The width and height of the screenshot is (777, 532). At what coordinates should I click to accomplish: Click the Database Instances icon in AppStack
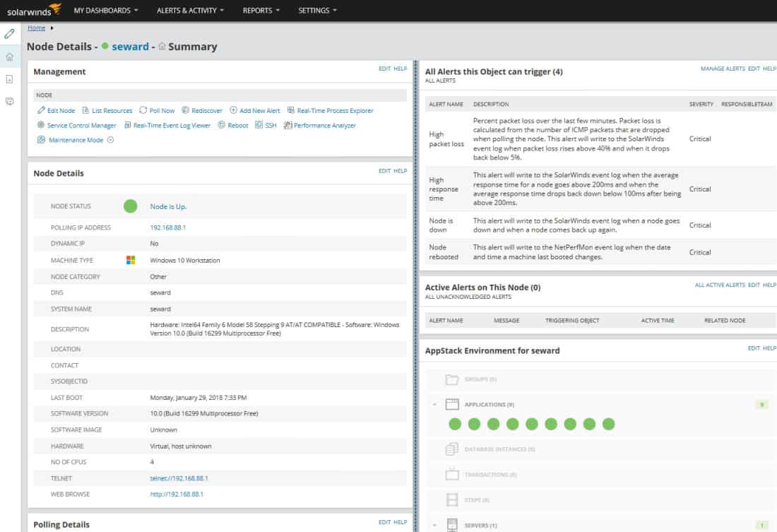452,449
